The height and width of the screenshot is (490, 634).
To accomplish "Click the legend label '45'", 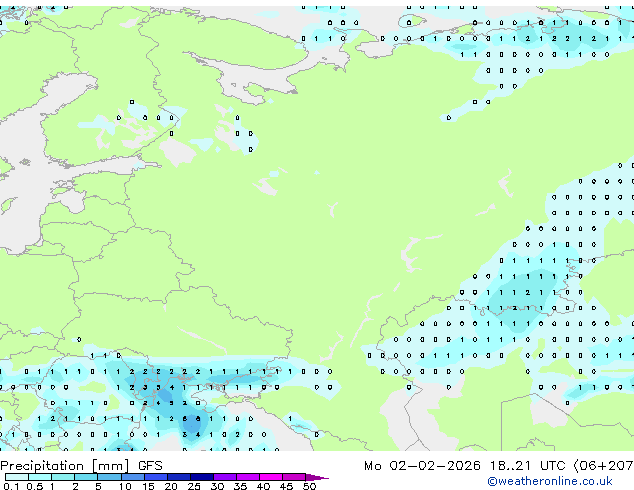I will click(286, 486).
